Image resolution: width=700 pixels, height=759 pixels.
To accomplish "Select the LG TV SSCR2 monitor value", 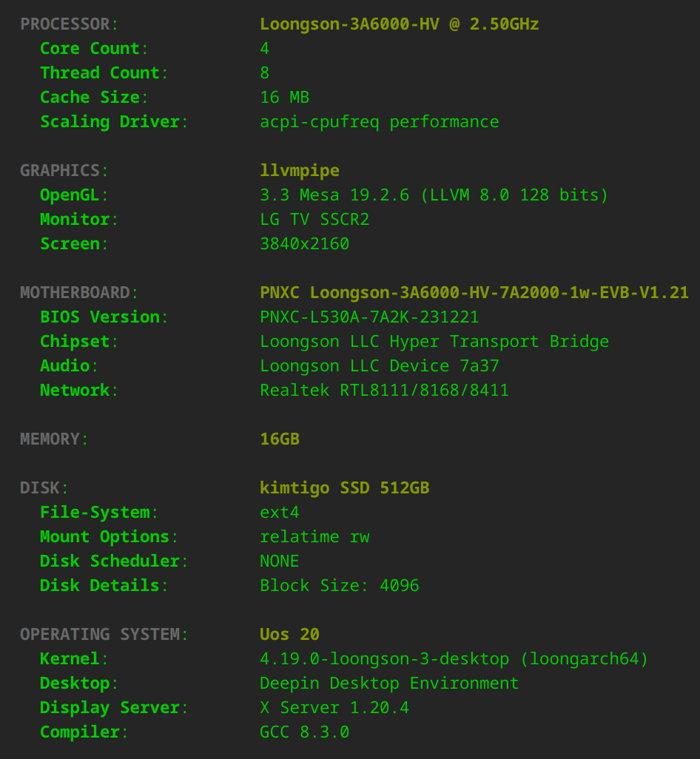I will pyautogui.click(x=314, y=220).
